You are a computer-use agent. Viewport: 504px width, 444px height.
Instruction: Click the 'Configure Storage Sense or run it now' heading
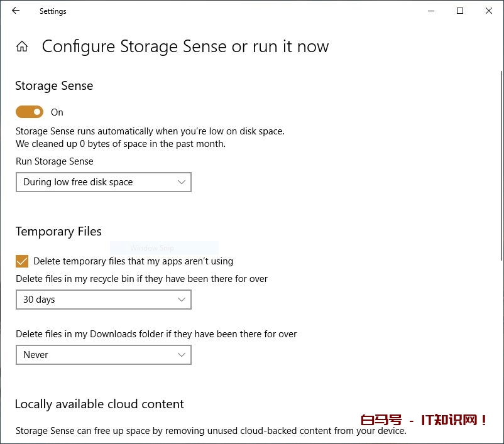185,46
